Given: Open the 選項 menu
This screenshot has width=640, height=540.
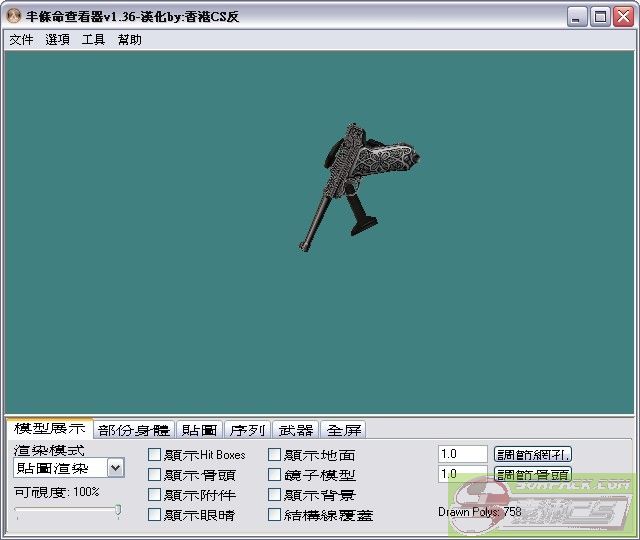Looking at the screenshot, I should coord(57,40).
